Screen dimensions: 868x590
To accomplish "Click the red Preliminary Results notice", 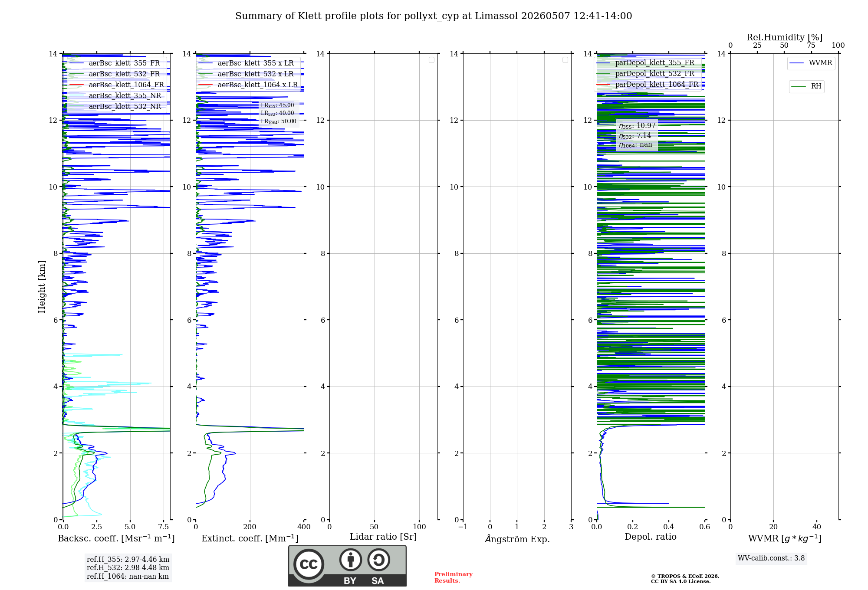I will [454, 577].
